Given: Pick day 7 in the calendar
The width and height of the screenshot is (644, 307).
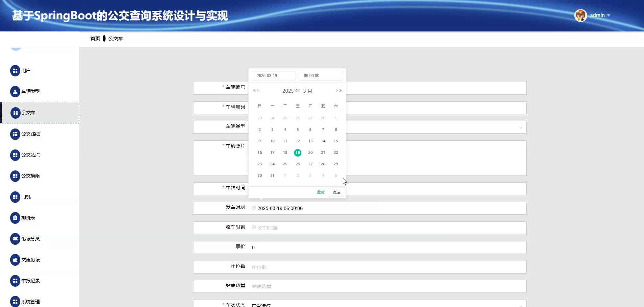Looking at the screenshot, I should pos(323,129).
